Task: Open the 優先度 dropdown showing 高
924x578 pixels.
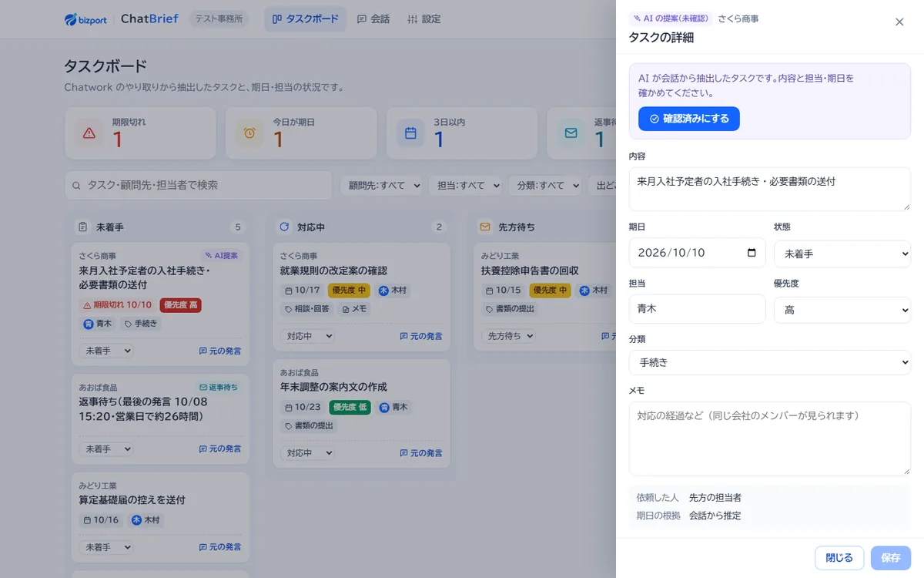Action: point(842,309)
